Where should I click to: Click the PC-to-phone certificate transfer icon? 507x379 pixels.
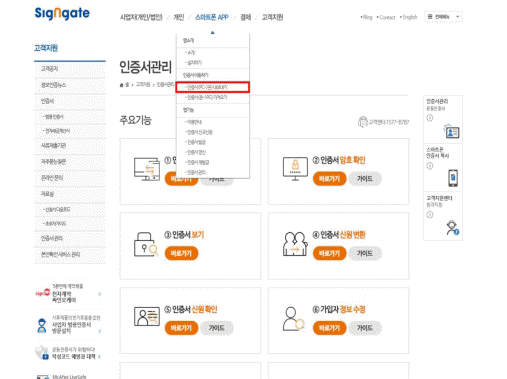[x=147, y=169]
